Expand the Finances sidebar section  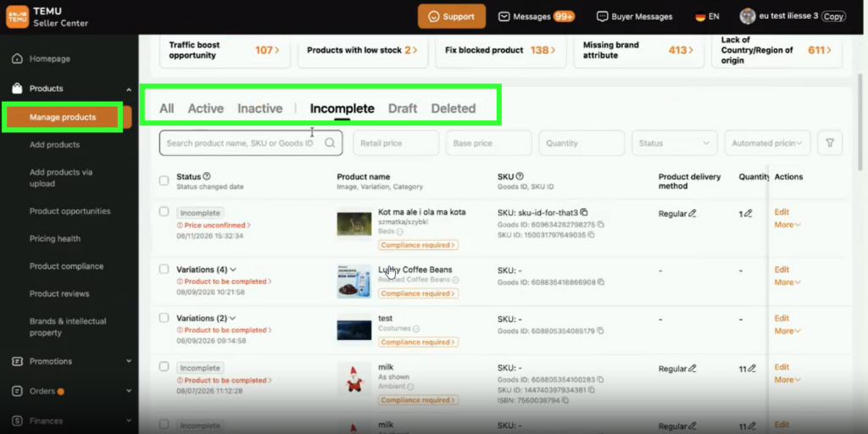coord(129,420)
